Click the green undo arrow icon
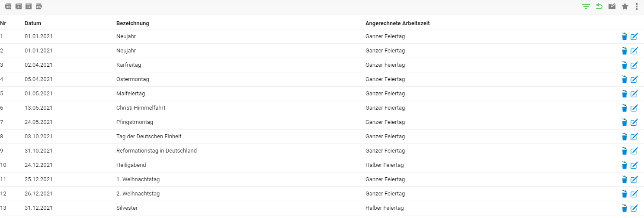Image resolution: width=644 pixels, height=218 pixels. pos(599,7)
